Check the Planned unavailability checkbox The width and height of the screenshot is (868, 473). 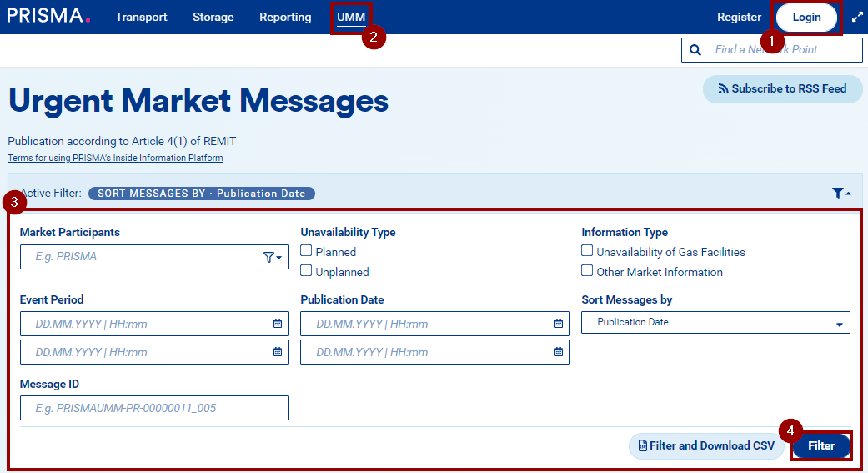tap(306, 251)
